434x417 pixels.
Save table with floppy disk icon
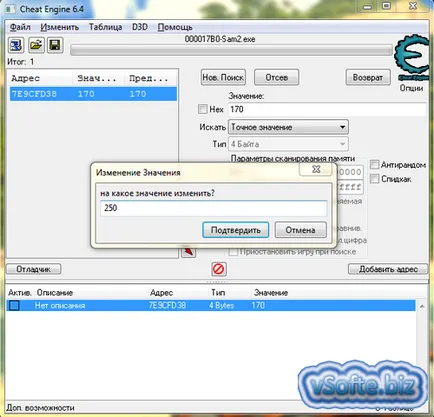click(x=55, y=45)
